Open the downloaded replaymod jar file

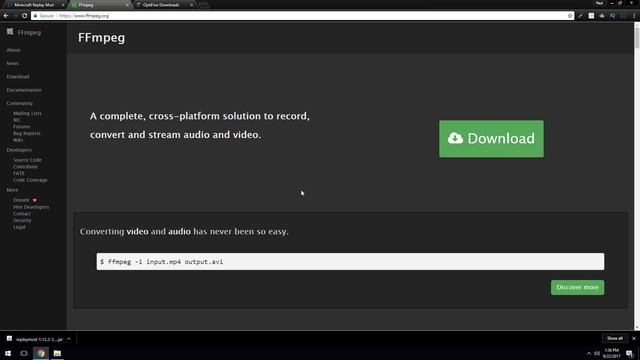coord(36,339)
